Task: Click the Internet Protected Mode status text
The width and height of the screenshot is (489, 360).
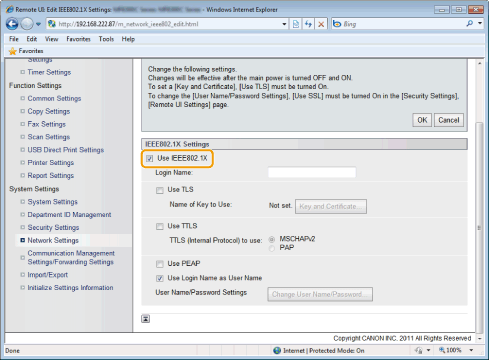Action: (x=324, y=351)
